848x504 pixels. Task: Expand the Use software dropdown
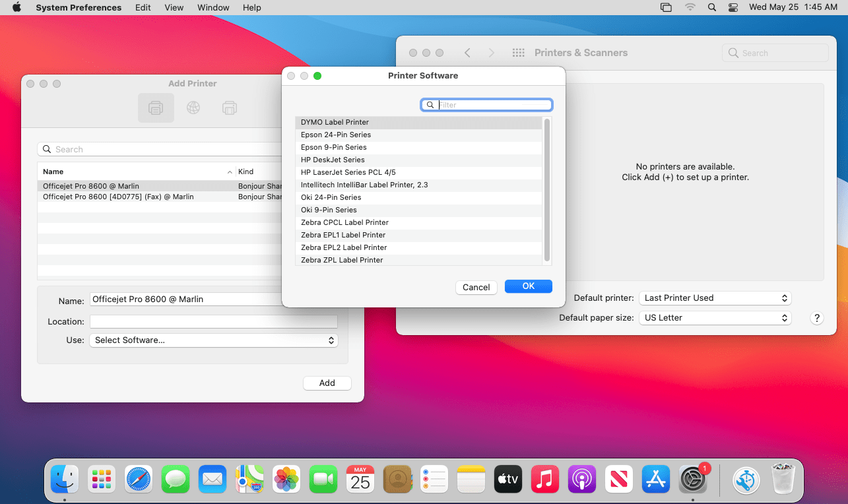tap(214, 340)
